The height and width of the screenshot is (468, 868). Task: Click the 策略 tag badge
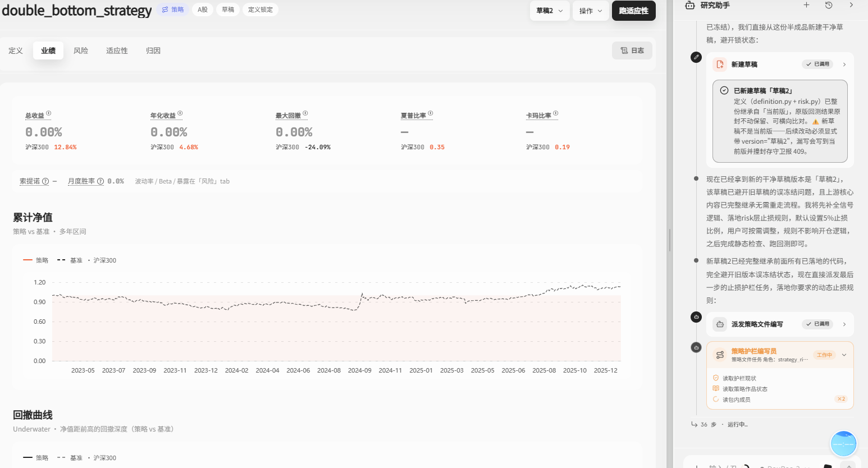tap(173, 10)
